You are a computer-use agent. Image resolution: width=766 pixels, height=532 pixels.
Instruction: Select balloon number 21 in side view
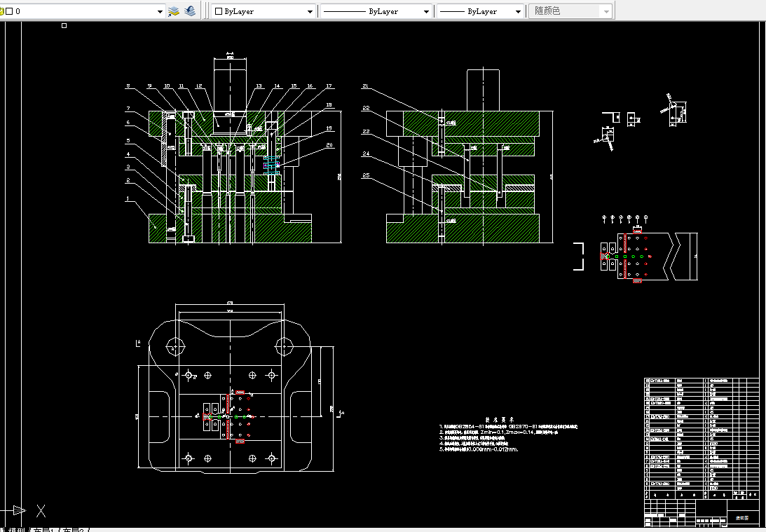coord(365,86)
